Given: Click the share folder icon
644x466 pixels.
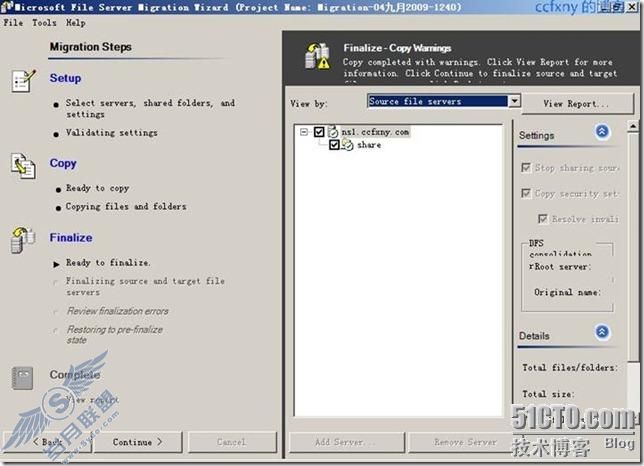Looking at the screenshot, I should click(x=347, y=145).
